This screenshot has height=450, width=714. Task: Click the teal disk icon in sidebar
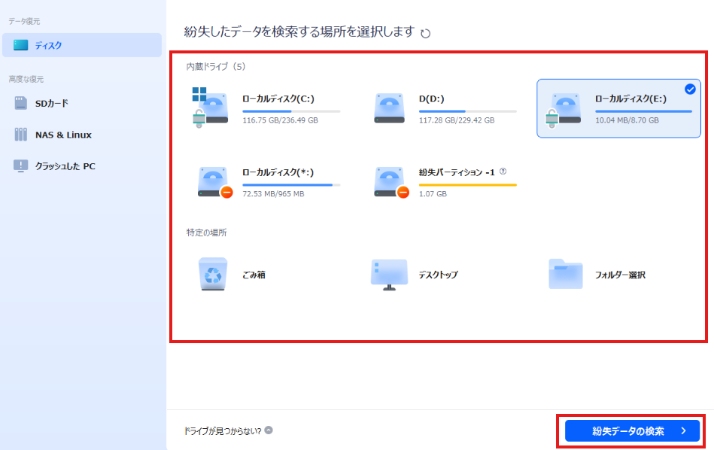tap(20, 45)
